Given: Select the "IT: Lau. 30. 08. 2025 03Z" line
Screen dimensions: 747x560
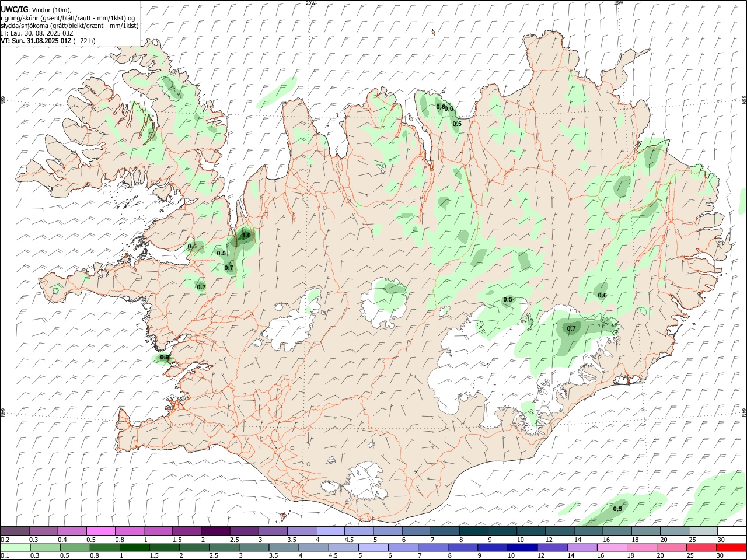Looking at the screenshot, I should [x=37, y=33].
